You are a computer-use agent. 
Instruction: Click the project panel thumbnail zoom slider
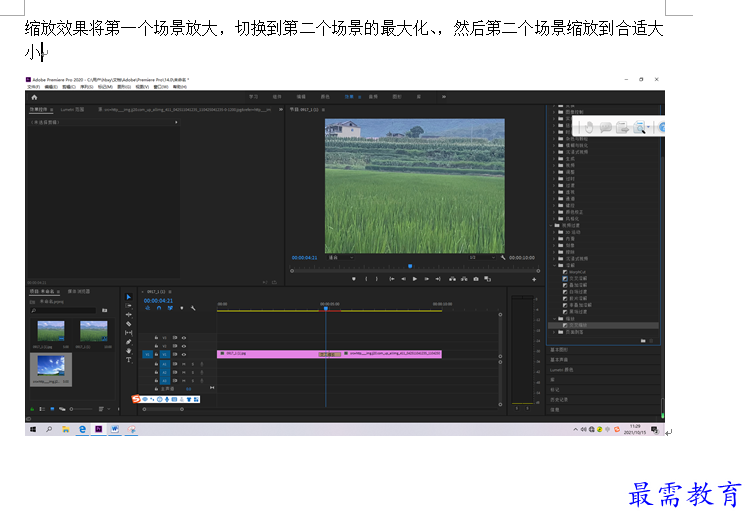coord(81,409)
